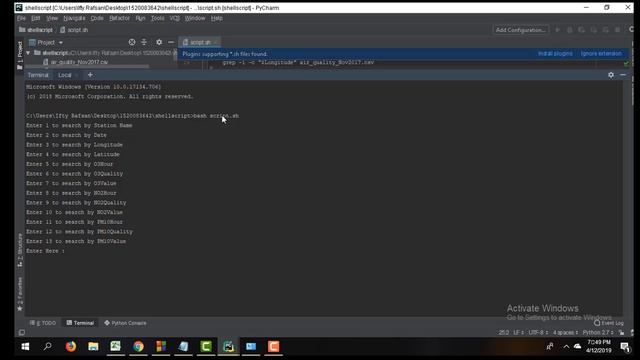Click the Debug toolbar icon
The image size is (640, 360).
pyautogui.click(x=569, y=30)
